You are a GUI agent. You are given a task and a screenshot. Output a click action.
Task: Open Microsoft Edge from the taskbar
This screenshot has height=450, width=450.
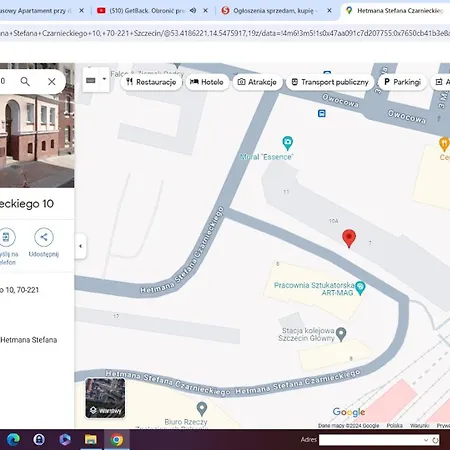point(13,440)
